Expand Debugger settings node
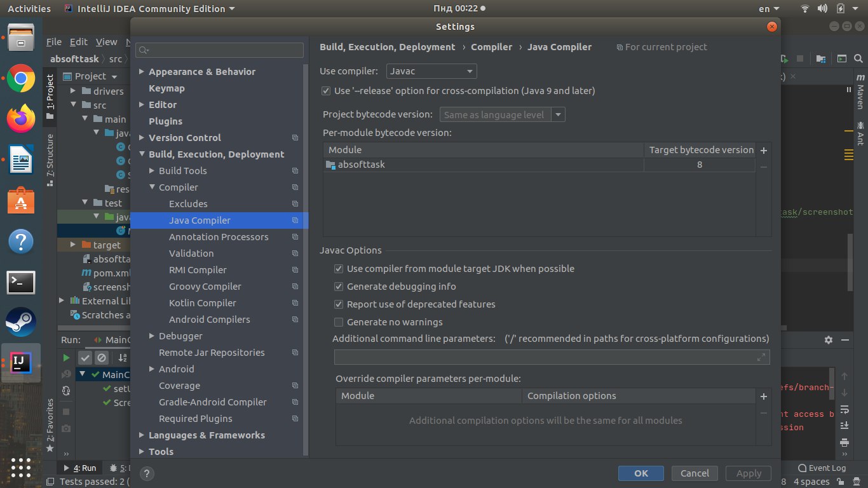868x488 pixels. [152, 336]
